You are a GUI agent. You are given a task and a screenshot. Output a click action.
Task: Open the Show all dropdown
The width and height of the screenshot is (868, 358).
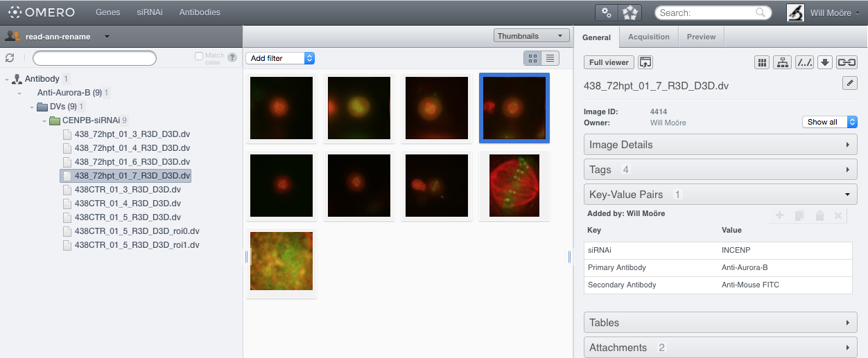pos(830,122)
